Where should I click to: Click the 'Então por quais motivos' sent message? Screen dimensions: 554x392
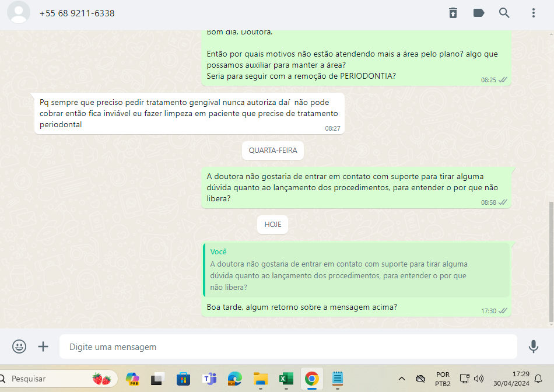click(x=356, y=58)
